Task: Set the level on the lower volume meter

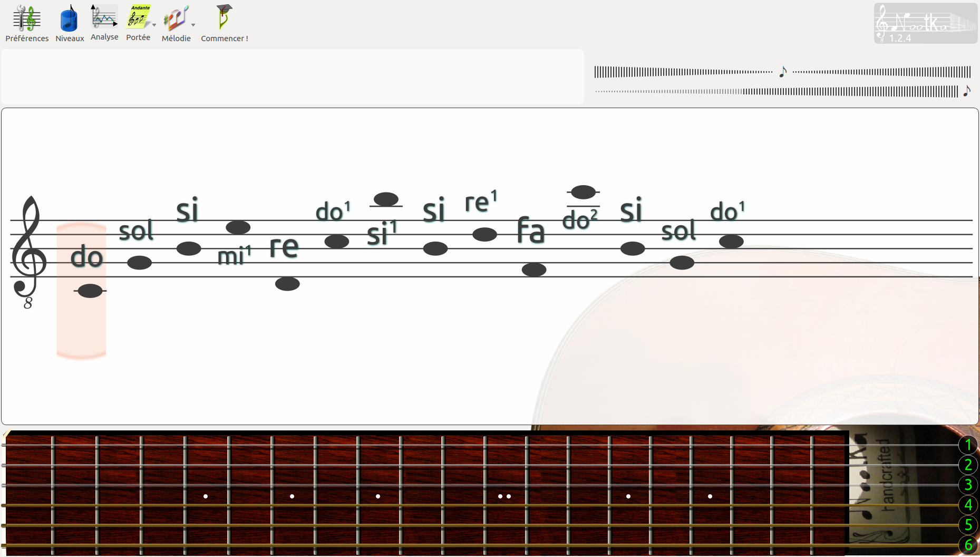Action: coord(777,91)
